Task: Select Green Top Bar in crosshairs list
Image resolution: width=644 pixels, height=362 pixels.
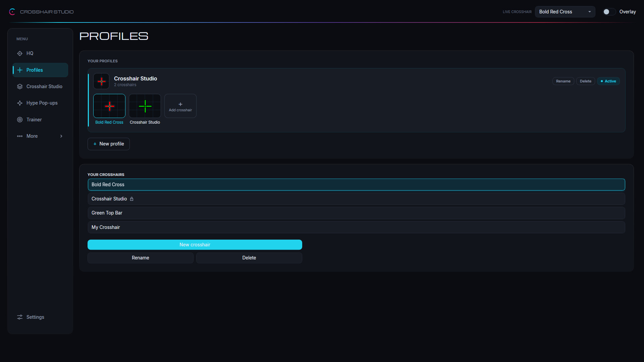Action: coord(356,213)
